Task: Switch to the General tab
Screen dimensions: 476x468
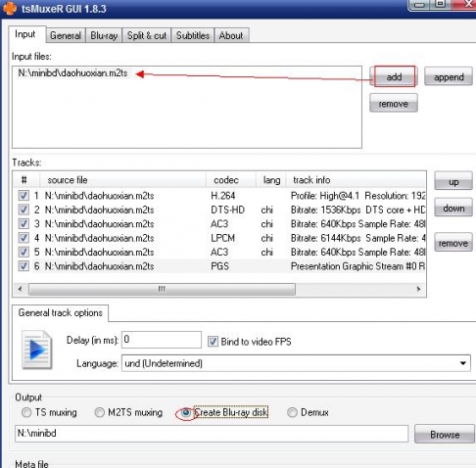Action: point(66,35)
